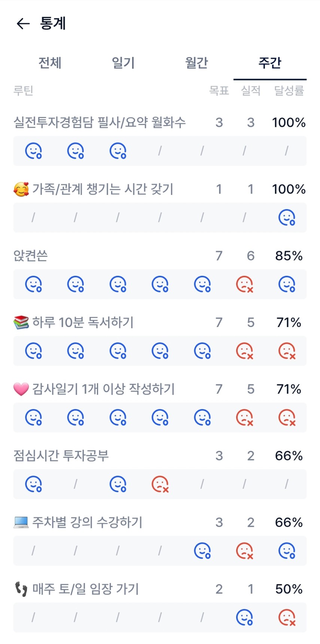Click the red sad face in 앉켠쓴 row
Viewport: 320px width, 644px height.
click(244, 284)
